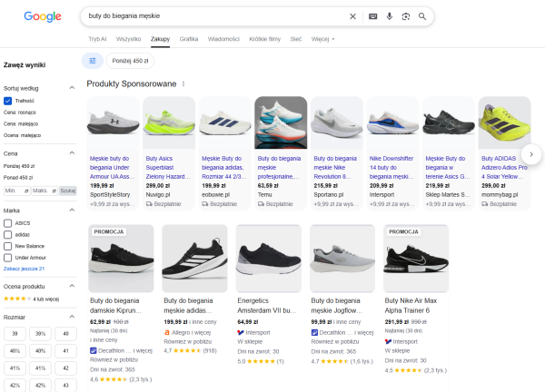Switch to the Tryb AI tab
This screenshot has height=392, width=545.
click(97, 39)
